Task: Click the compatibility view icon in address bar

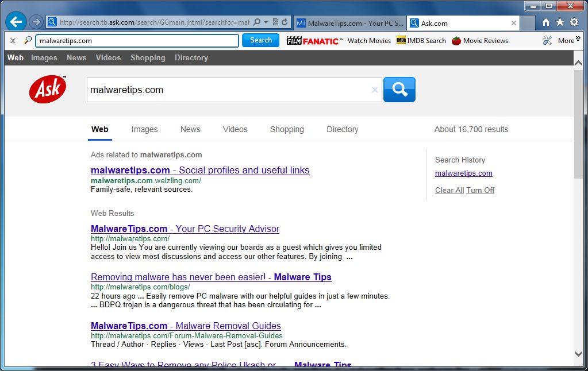Action: pos(275,22)
